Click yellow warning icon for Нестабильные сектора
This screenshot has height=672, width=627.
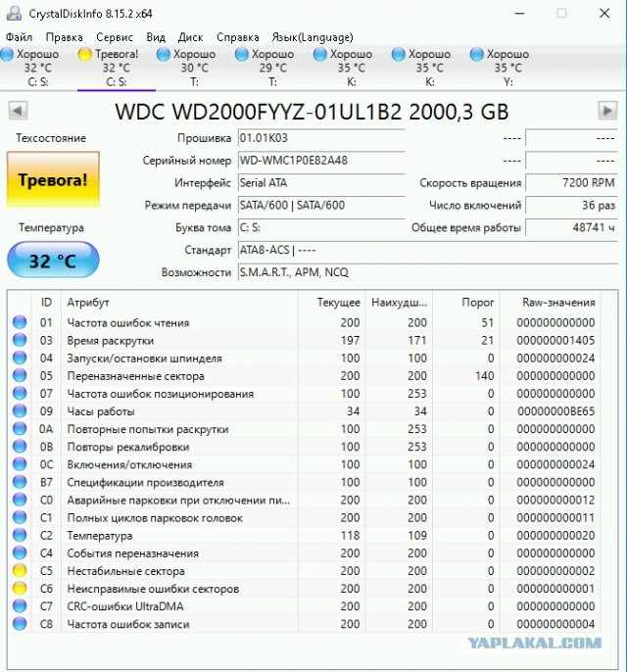[x=20, y=571]
